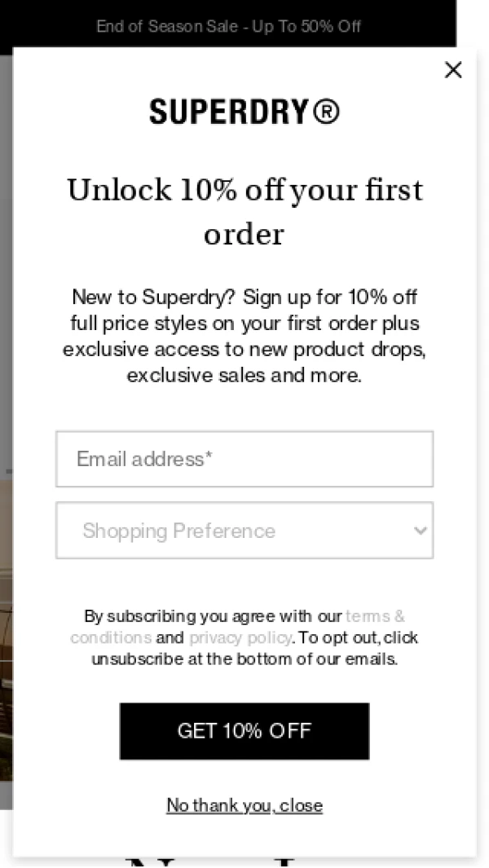Click the New to Superdry description paragraph

tap(244, 336)
